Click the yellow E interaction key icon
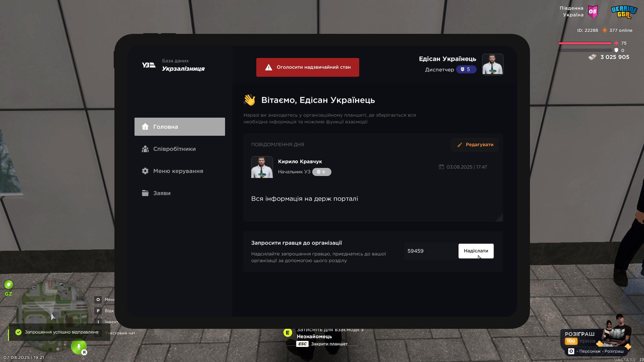The image size is (644, 362). pyautogui.click(x=288, y=332)
